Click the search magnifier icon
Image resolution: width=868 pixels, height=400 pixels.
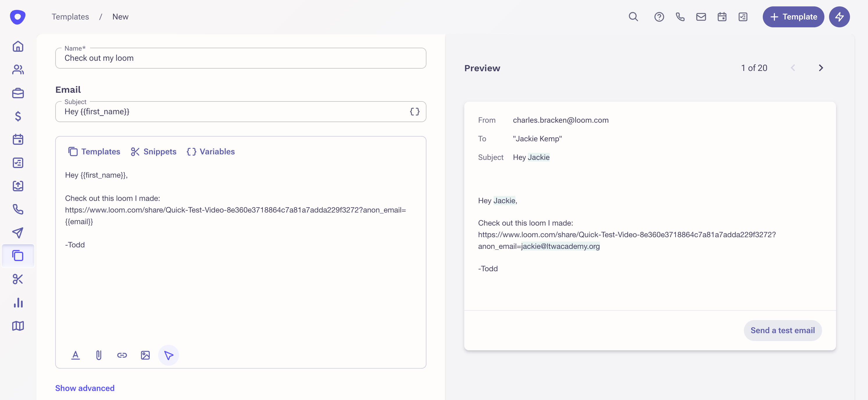(633, 17)
